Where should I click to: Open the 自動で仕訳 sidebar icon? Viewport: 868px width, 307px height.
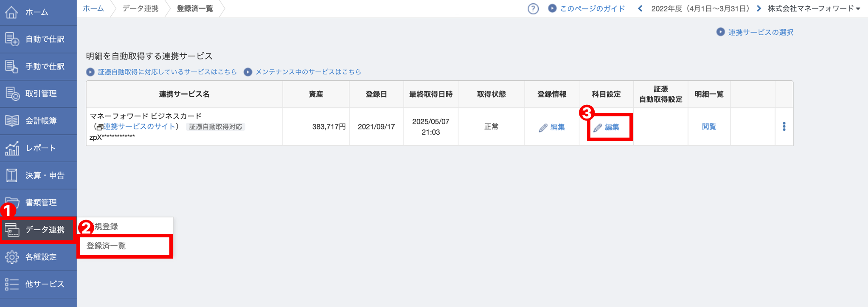click(12, 39)
